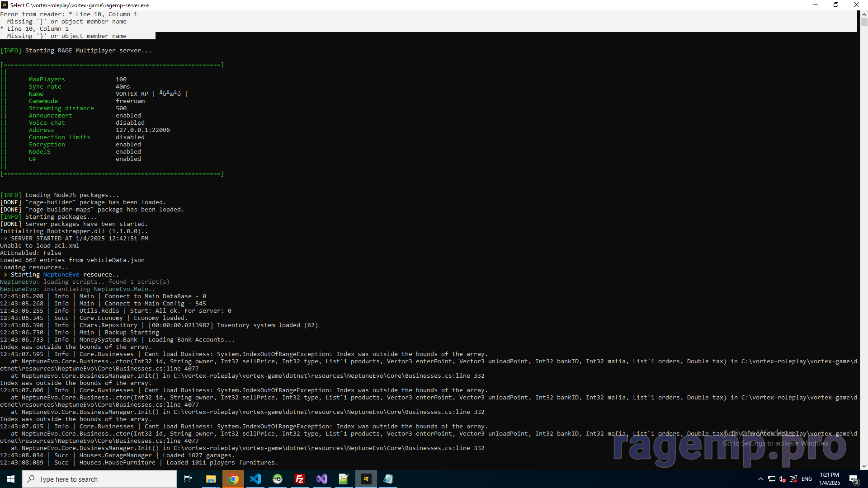868x488 pixels.
Task: Click in the taskbar search box
Action: click(99, 479)
